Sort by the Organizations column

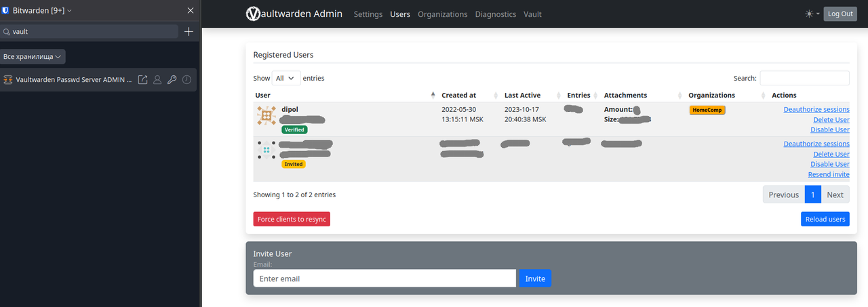pyautogui.click(x=727, y=95)
